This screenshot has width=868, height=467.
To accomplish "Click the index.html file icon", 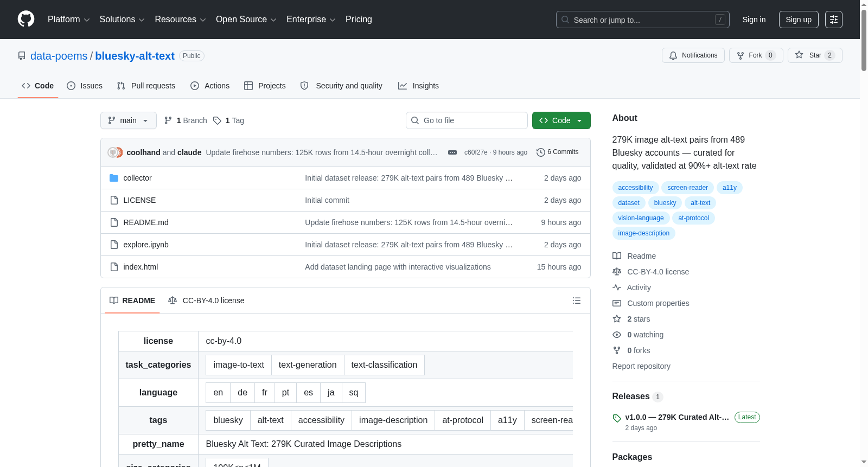I will tap(114, 267).
